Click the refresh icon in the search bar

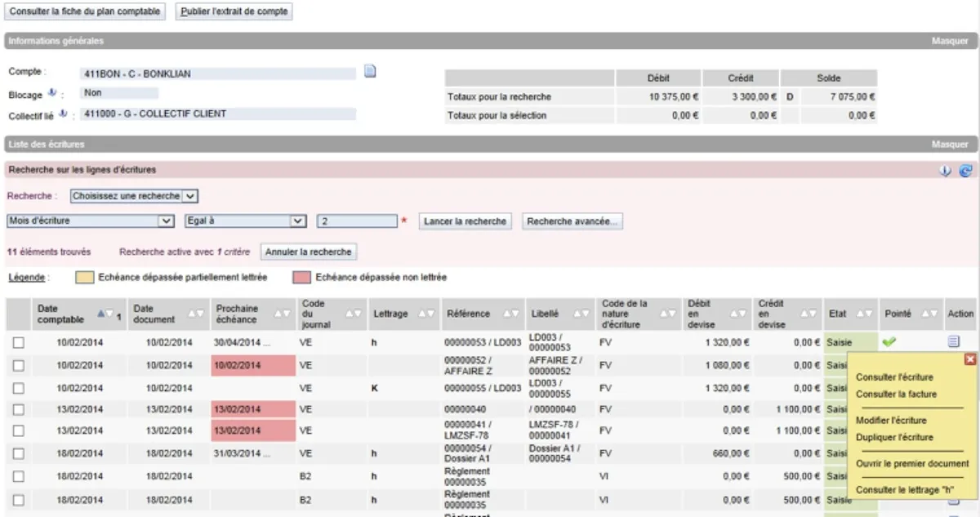[x=965, y=171]
